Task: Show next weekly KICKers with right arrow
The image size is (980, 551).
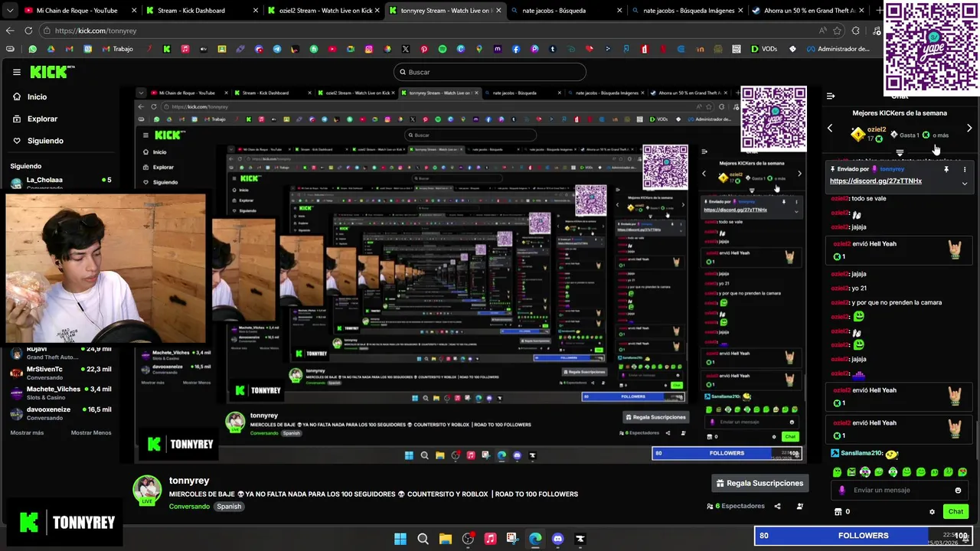Action: (x=969, y=129)
